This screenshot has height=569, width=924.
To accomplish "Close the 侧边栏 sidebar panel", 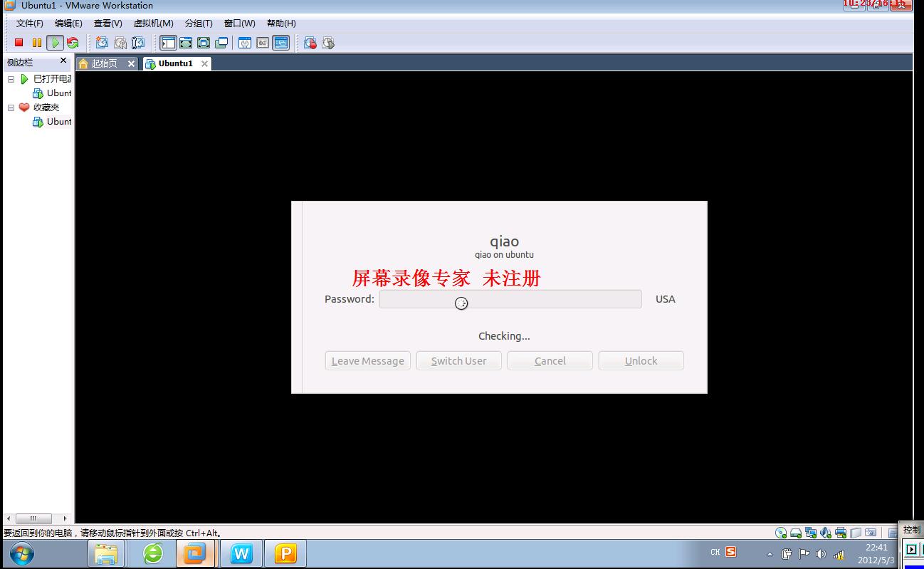I will click(63, 61).
